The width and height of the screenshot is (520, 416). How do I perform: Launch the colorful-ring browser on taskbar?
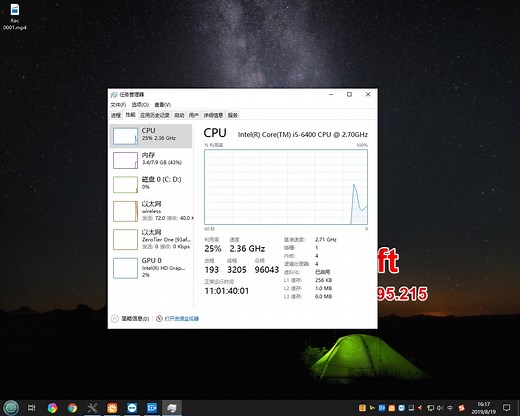click(x=52, y=408)
